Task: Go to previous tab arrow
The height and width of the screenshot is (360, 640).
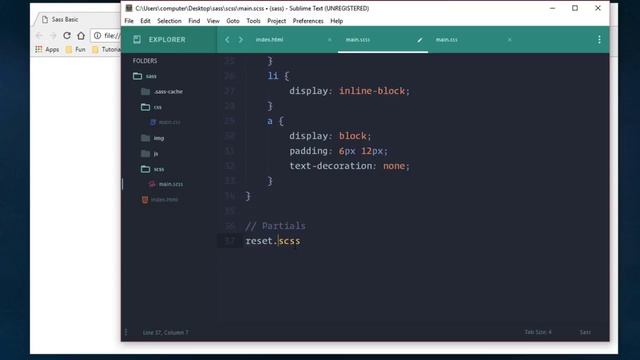Action: [227, 40]
